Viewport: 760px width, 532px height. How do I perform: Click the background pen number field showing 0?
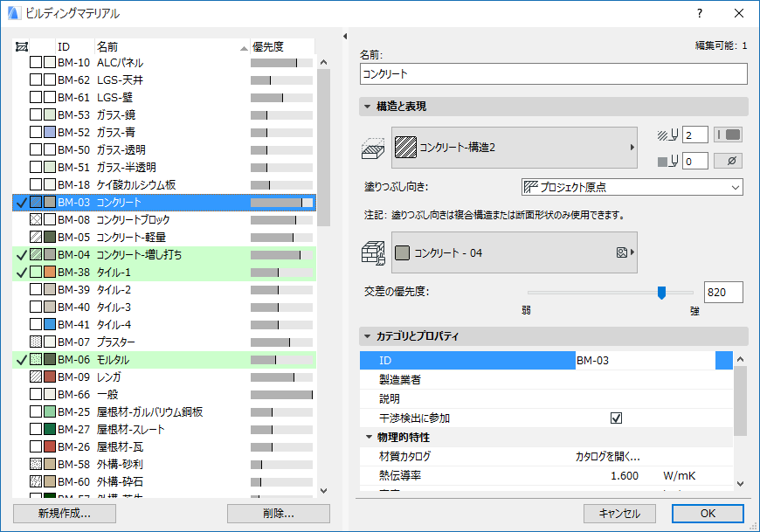[x=695, y=161]
